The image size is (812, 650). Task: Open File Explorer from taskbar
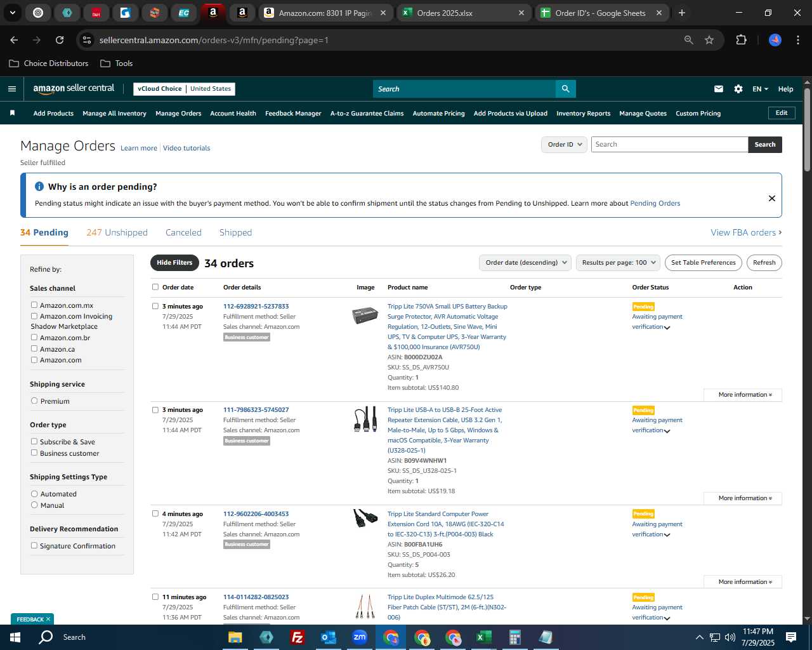235,637
